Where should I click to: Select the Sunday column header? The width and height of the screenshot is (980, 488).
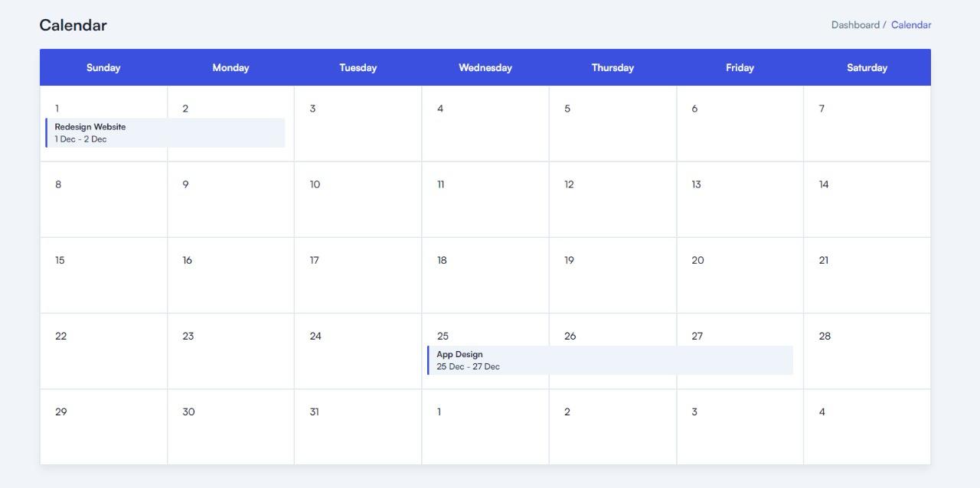(103, 68)
